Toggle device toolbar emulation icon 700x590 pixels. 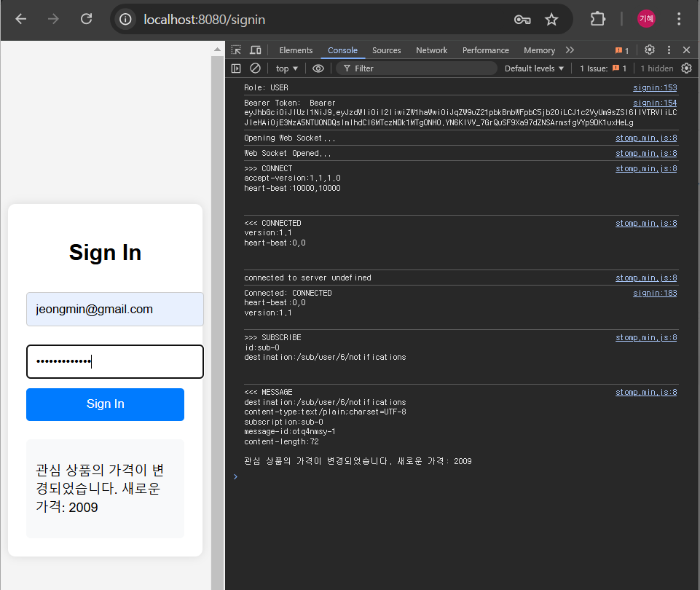256,50
